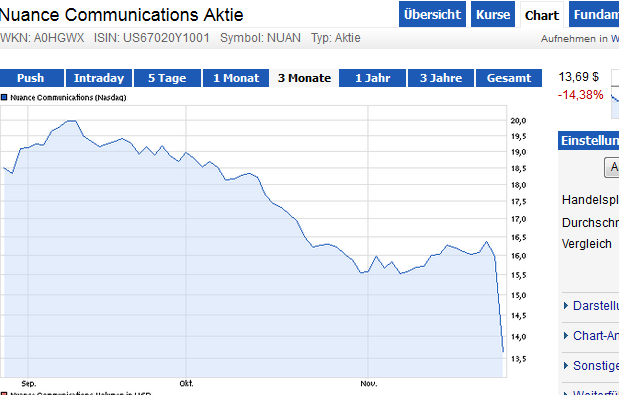Expand the Sonstige section arrow
The width and height of the screenshot is (619, 395).
pyautogui.click(x=566, y=365)
